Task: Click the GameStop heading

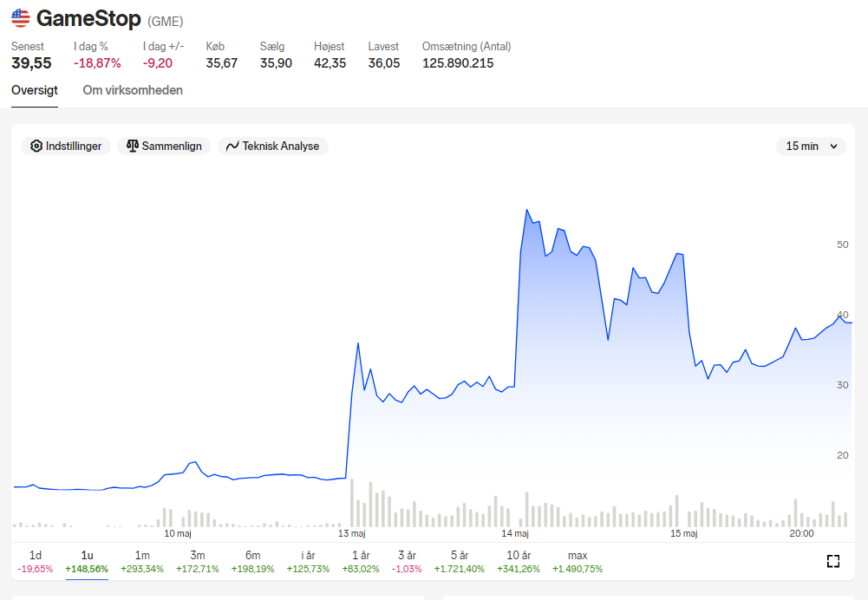Action: 88,18
